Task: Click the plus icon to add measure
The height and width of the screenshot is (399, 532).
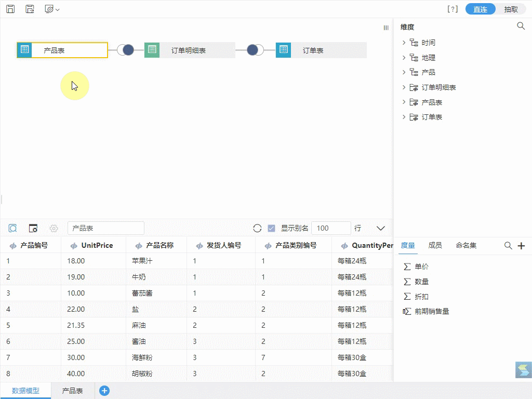Action: click(522, 246)
